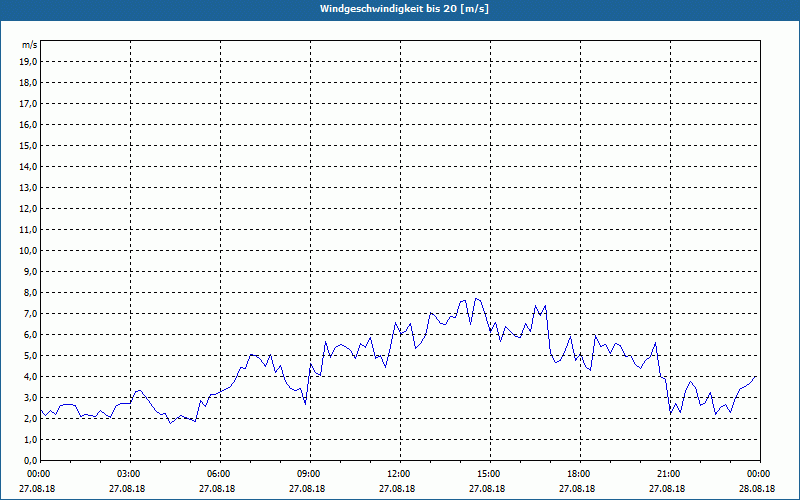Click the 28.08.18 date label

pyautogui.click(x=757, y=489)
